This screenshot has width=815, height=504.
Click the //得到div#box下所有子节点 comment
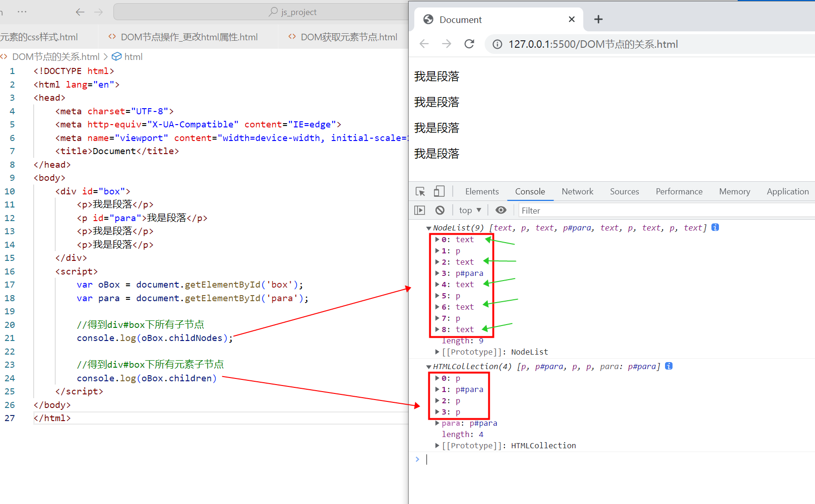coord(141,325)
